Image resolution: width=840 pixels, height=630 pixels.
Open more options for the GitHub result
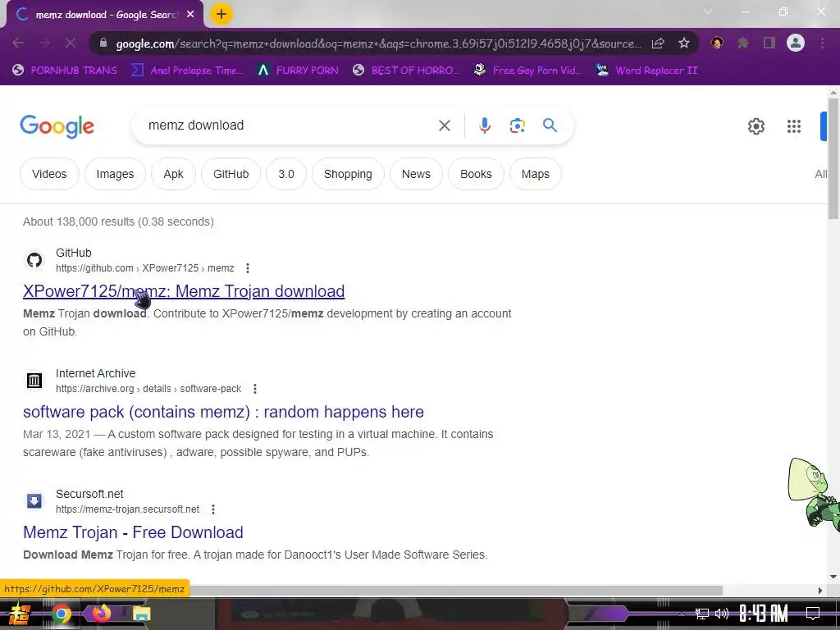[x=248, y=268]
